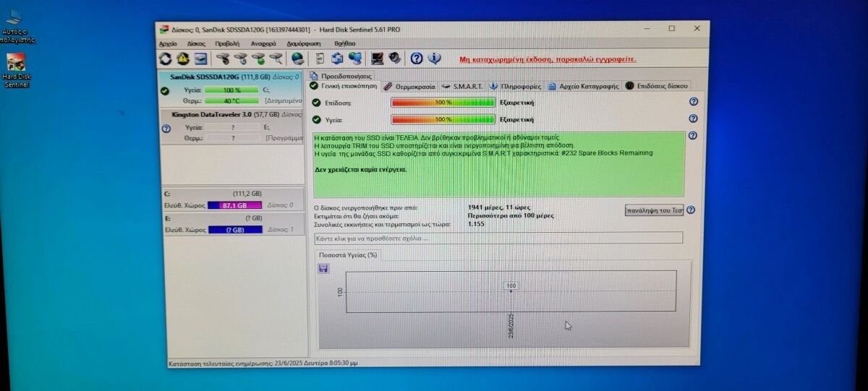Screen dimensions: 868x391
Task: Open the Προβολή menu
Action: (x=227, y=43)
